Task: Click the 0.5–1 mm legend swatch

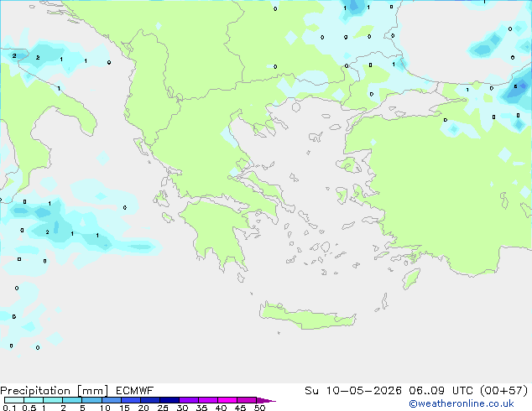Action: point(34,400)
